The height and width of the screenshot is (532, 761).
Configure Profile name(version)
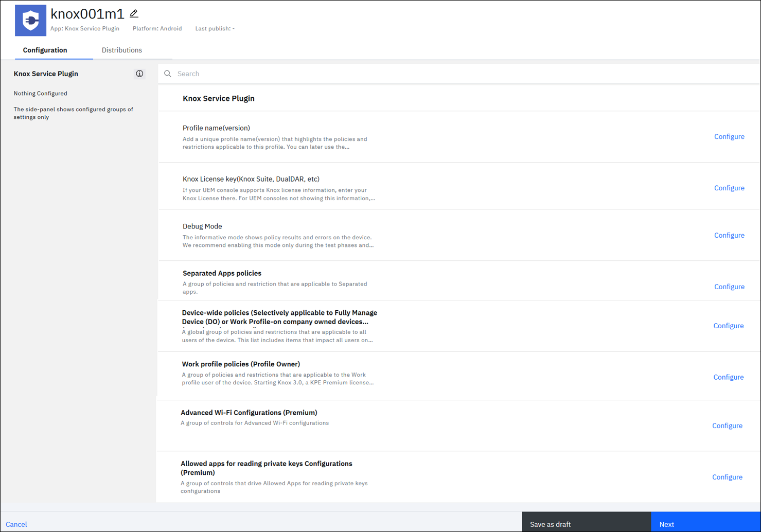729,136
